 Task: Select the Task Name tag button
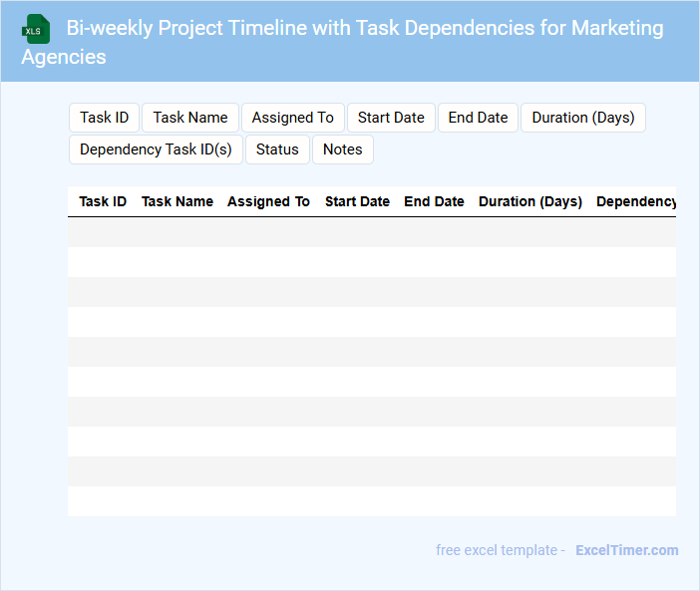coord(190,118)
